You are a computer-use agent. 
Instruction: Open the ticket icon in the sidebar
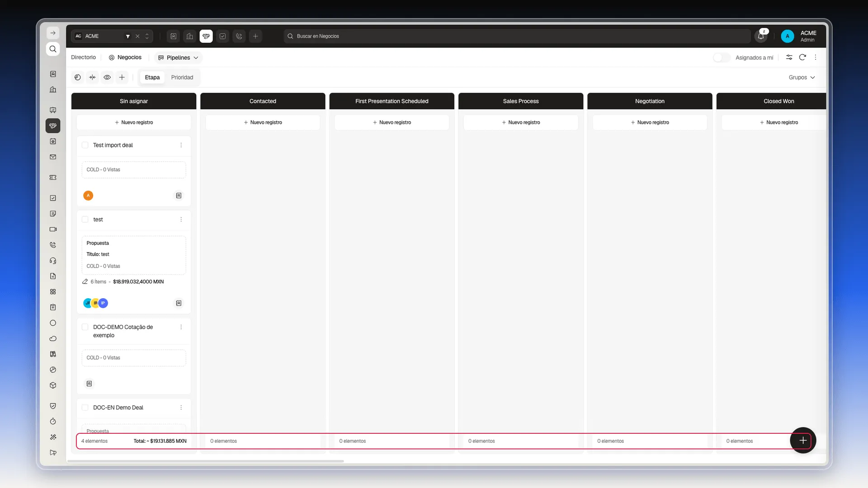[53, 178]
